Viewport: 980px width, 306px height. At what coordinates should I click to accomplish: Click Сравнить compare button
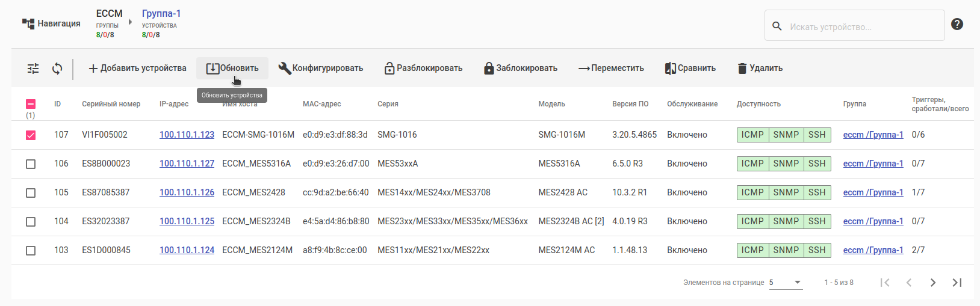click(690, 69)
